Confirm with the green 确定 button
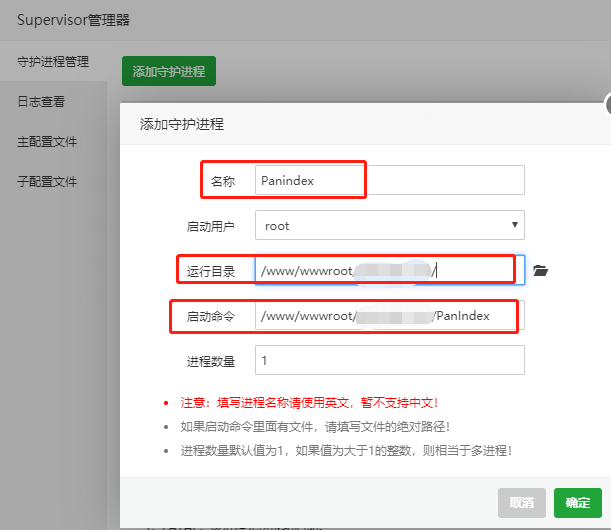 (578, 502)
